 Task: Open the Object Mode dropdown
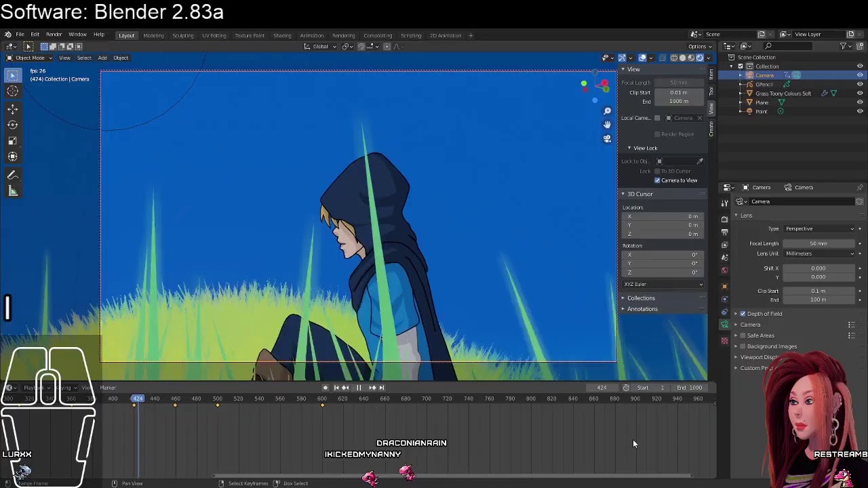click(29, 58)
